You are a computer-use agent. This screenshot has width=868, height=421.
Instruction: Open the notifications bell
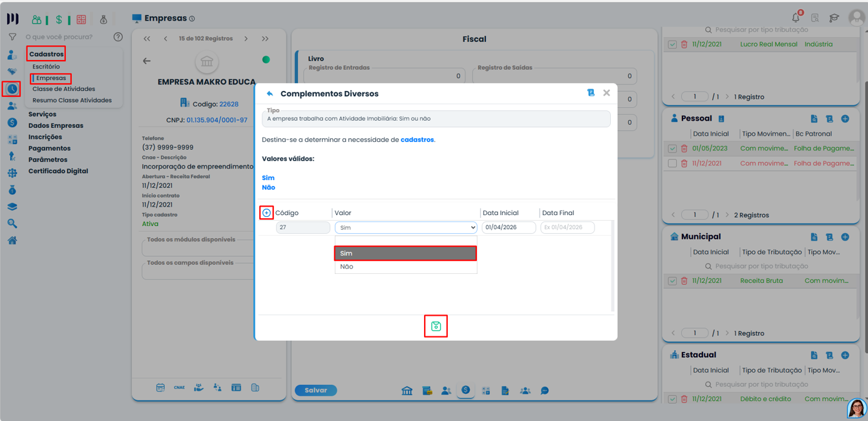(x=796, y=17)
